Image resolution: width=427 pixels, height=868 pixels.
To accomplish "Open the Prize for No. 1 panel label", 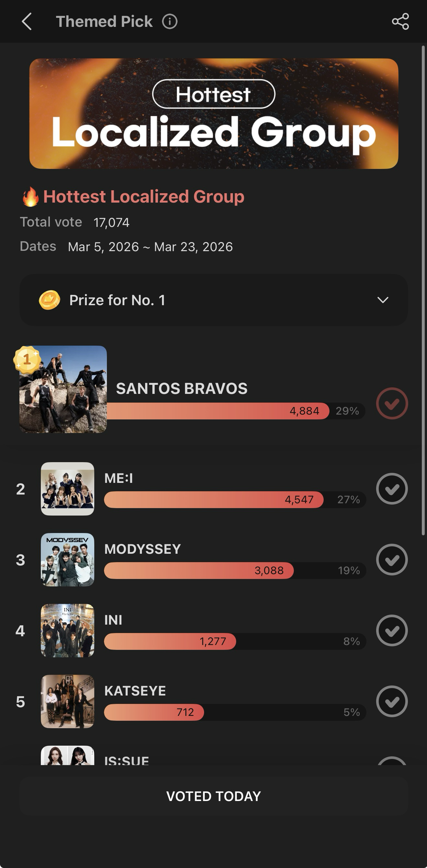I will [117, 300].
